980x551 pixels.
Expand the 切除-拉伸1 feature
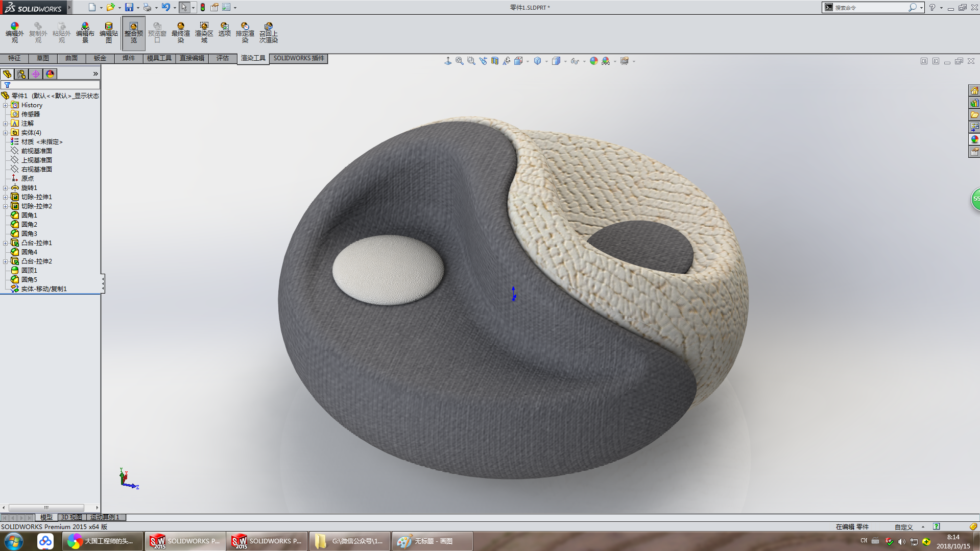pos(6,197)
